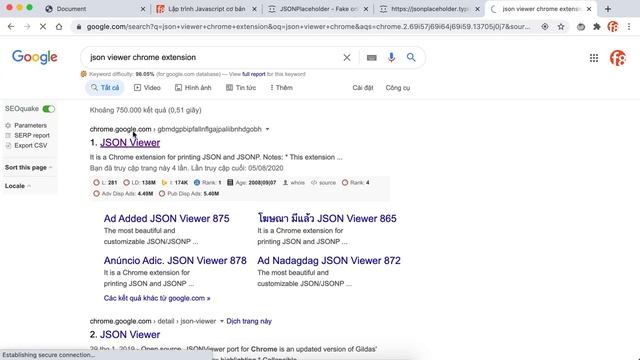Expand the Locale dropdown
Screen dimensions: 640x360
pyautogui.click(x=18, y=186)
